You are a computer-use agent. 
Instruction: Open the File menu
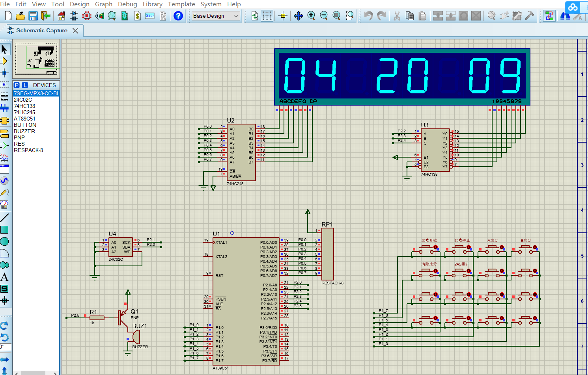click(5, 4)
